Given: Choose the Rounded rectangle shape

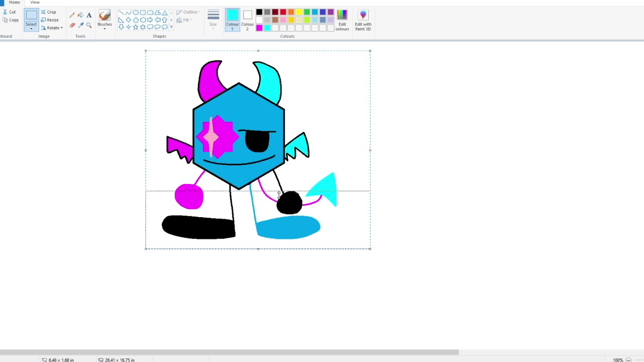Looking at the screenshot, I should (150, 13).
